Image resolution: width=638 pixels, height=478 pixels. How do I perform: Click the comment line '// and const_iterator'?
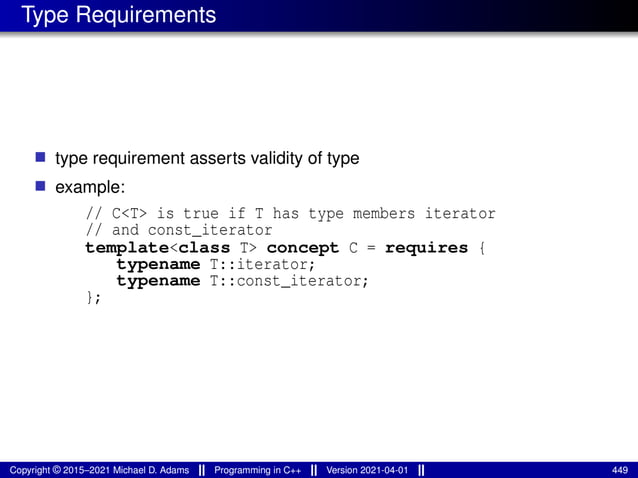pos(179,230)
